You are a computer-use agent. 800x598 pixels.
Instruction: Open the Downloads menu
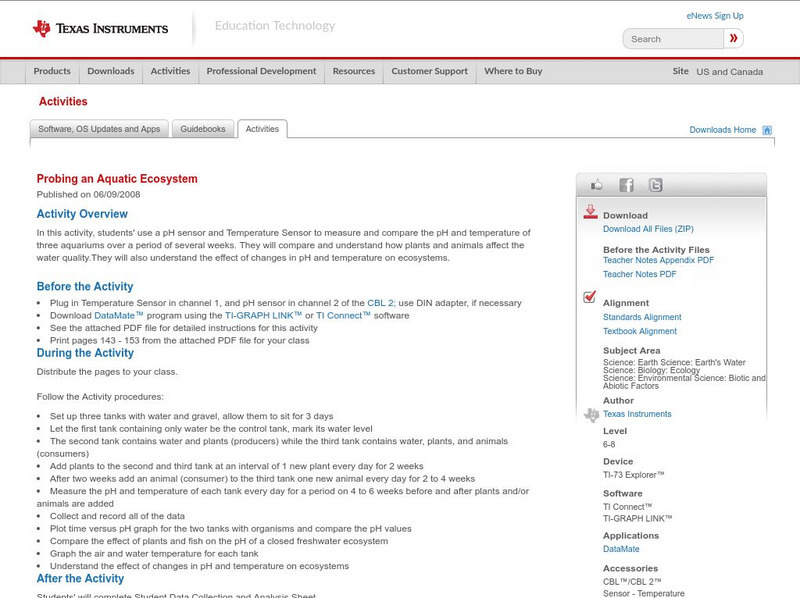coord(111,71)
